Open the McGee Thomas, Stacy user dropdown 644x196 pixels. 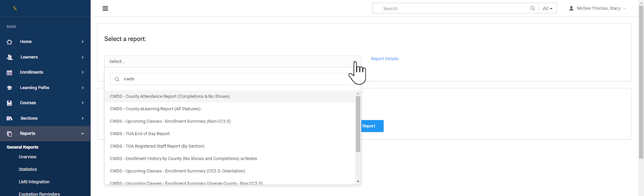(598, 8)
